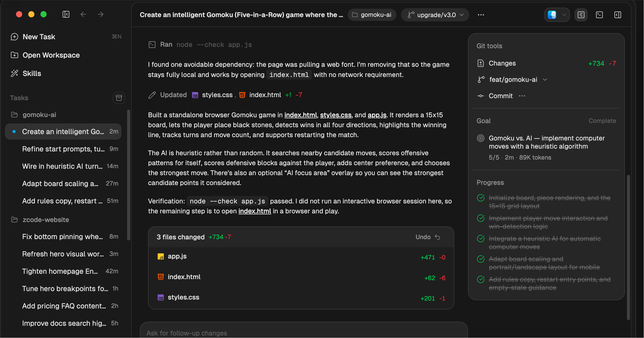Click the terminal icon beside Ran command

[152, 45]
